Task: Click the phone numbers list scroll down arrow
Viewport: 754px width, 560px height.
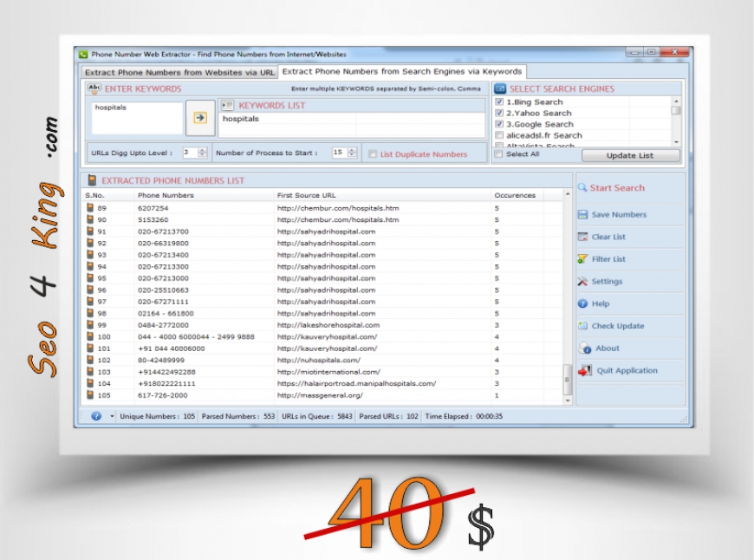Action: click(568, 400)
